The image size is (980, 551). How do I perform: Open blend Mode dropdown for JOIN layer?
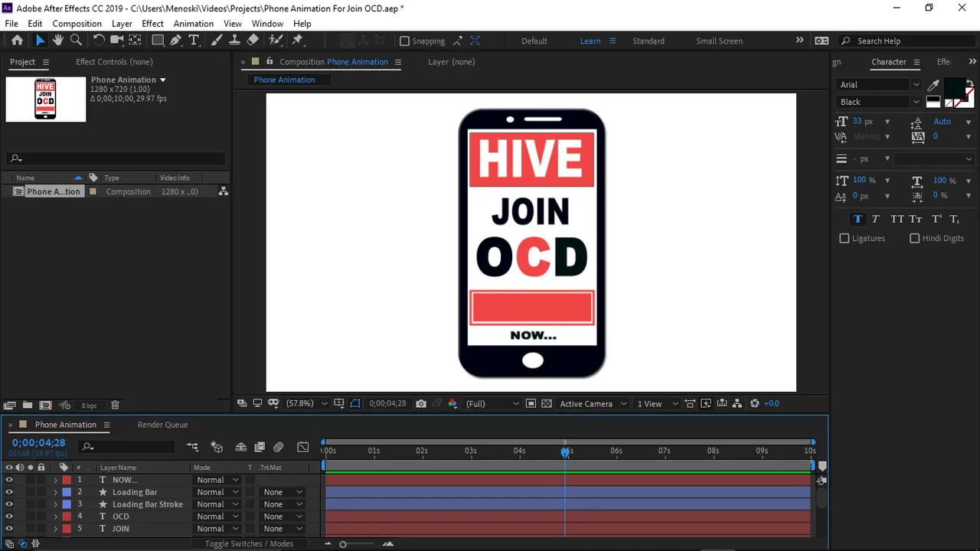217,529
